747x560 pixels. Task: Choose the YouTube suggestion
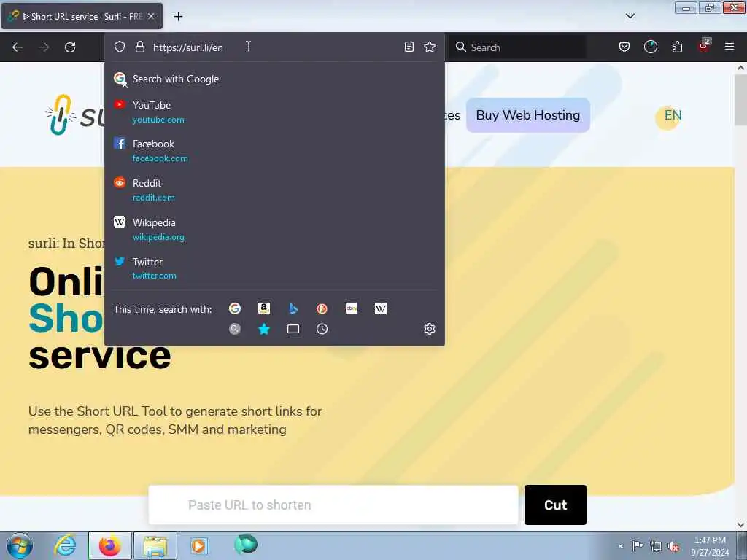coord(274,112)
